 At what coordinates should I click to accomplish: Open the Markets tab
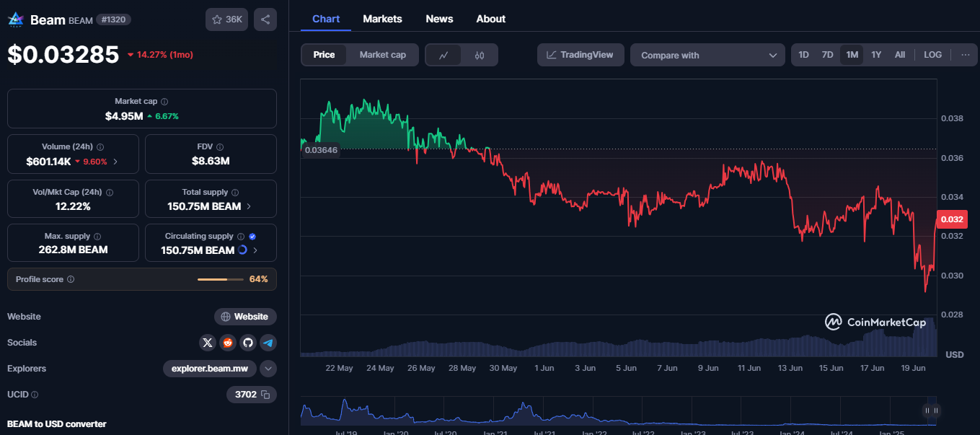(x=382, y=19)
